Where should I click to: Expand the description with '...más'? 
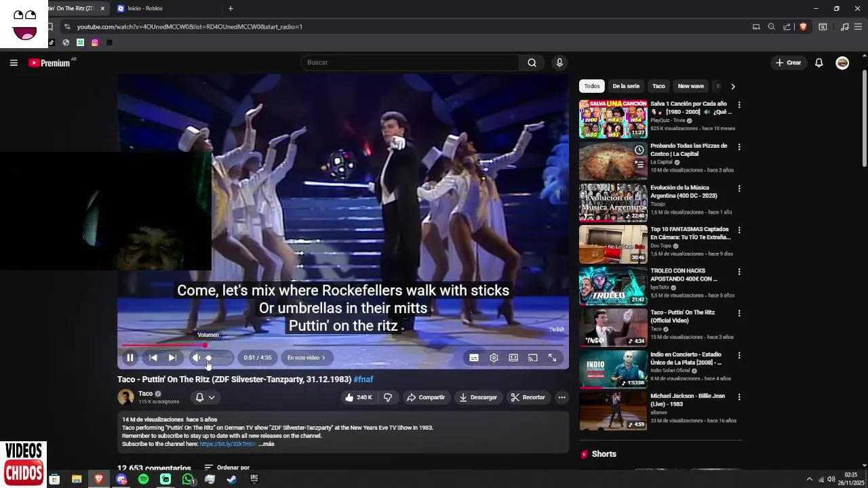[267, 444]
